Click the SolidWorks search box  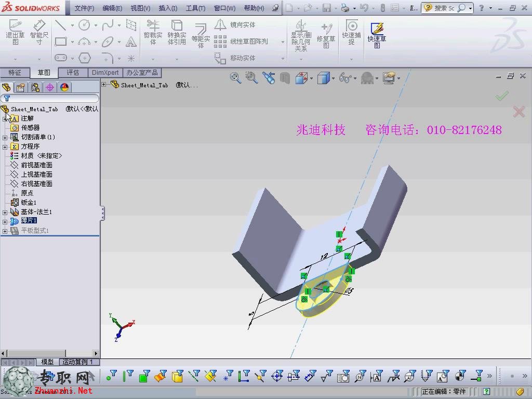click(447, 8)
